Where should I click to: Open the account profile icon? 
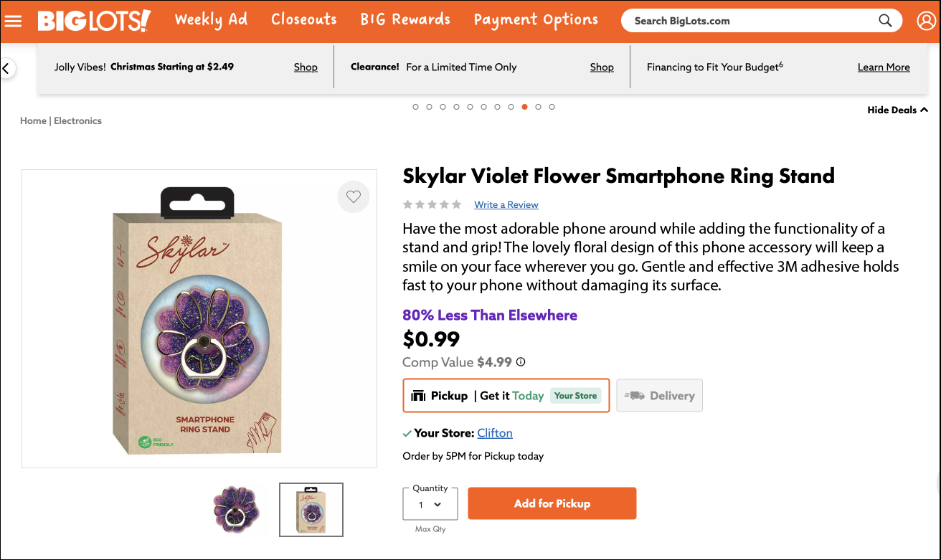pyautogui.click(x=926, y=21)
